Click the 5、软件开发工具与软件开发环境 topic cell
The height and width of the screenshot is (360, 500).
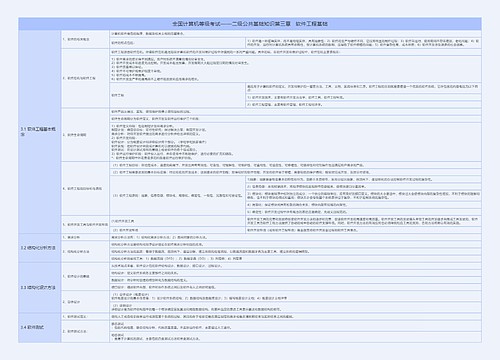tap(85, 225)
